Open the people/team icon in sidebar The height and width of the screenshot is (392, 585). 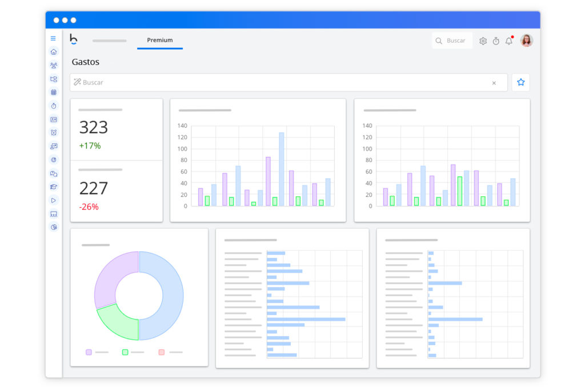coord(54,66)
